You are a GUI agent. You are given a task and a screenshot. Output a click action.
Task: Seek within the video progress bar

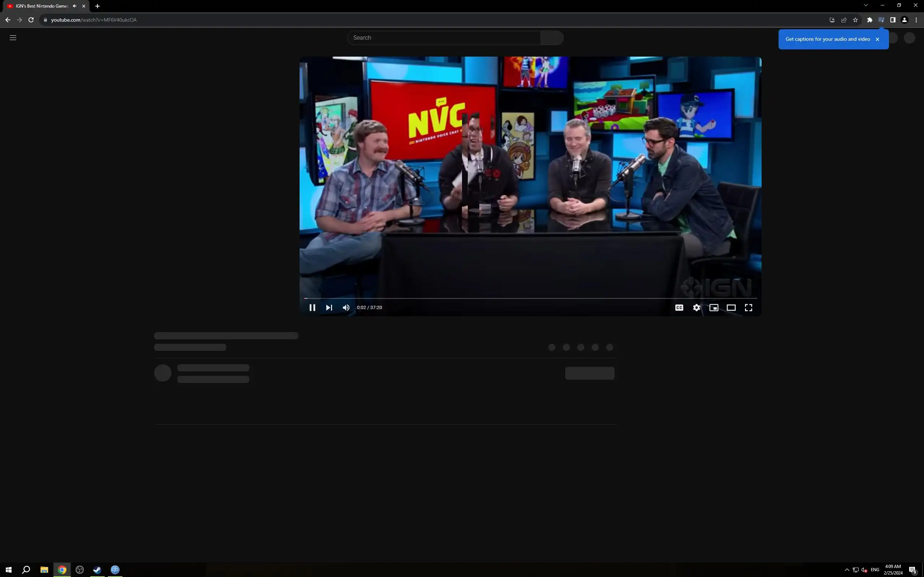tap(530, 299)
